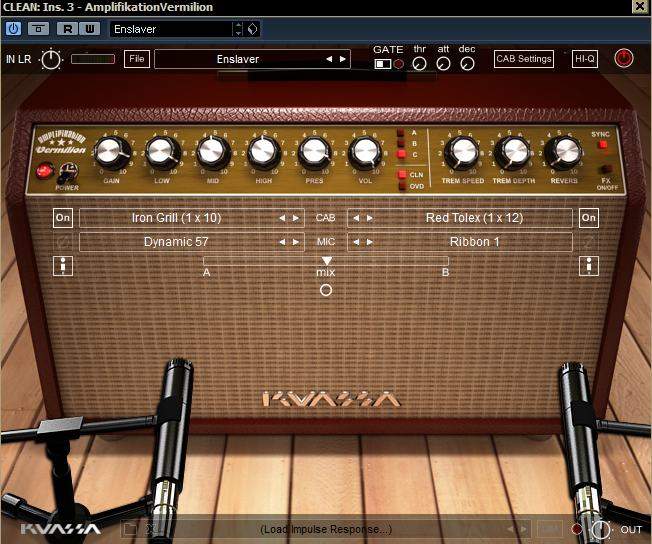Image resolution: width=652 pixels, height=544 pixels.
Task: Open the Enslaver preset name display
Action: coord(238,59)
